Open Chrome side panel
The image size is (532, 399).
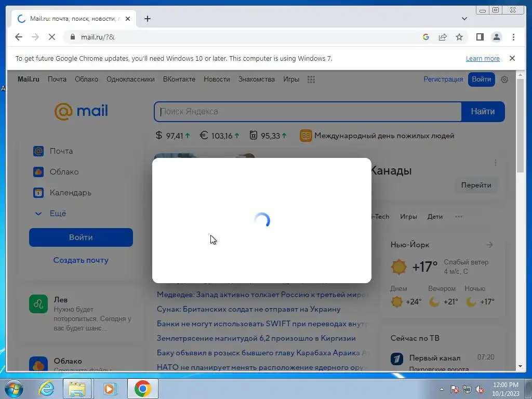click(x=480, y=37)
